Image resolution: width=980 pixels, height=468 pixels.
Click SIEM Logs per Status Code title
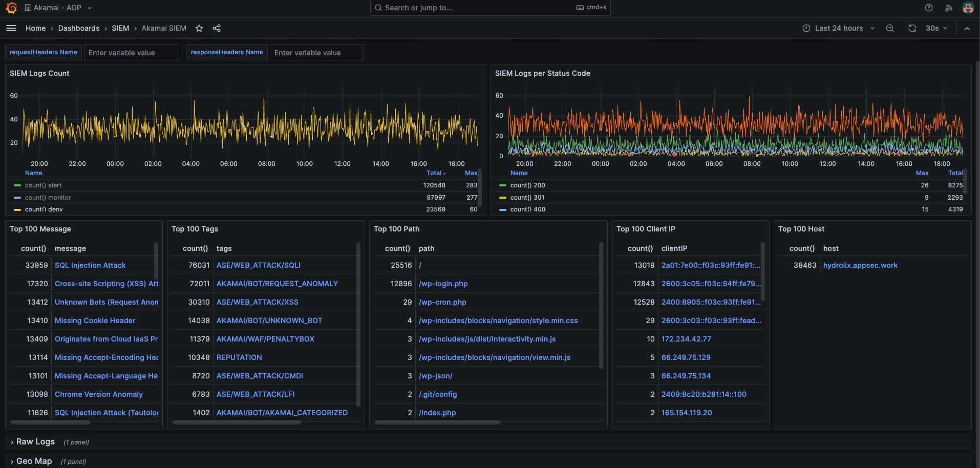tap(542, 73)
